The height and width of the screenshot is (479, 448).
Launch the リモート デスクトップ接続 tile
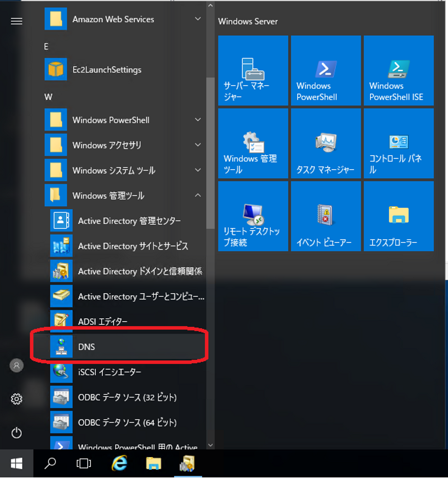(253, 216)
